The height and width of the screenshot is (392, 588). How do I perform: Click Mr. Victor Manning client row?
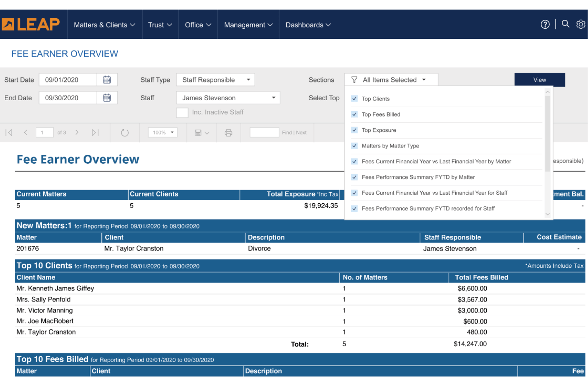300,311
